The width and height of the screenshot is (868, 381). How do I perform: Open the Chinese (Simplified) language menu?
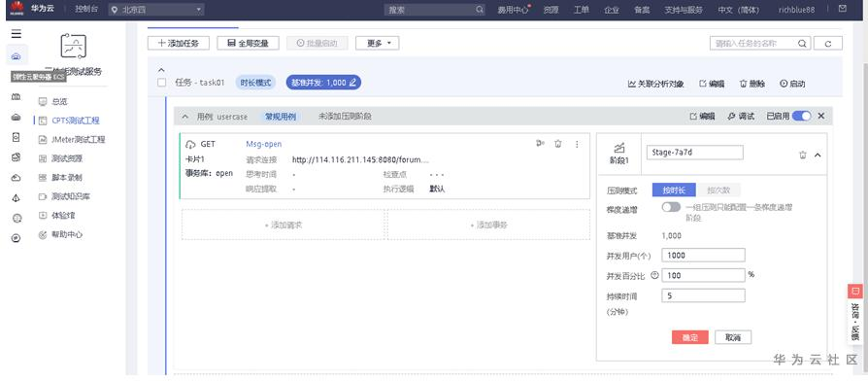739,10
